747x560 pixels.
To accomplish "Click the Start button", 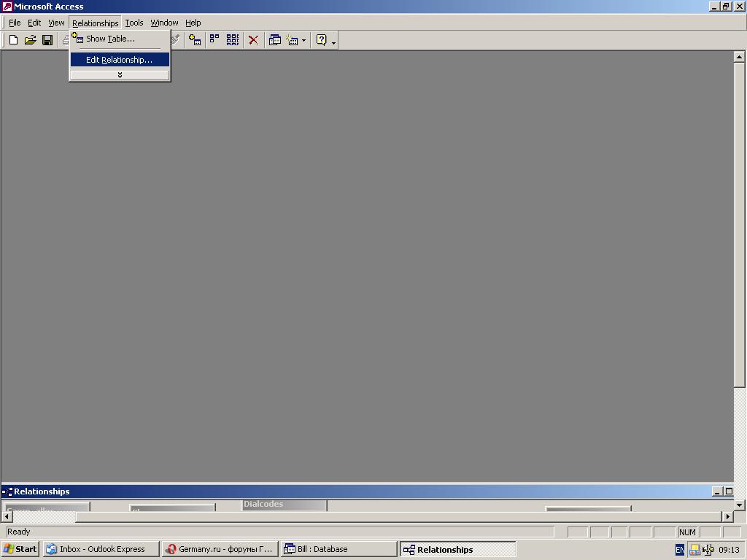I will [x=20, y=549].
